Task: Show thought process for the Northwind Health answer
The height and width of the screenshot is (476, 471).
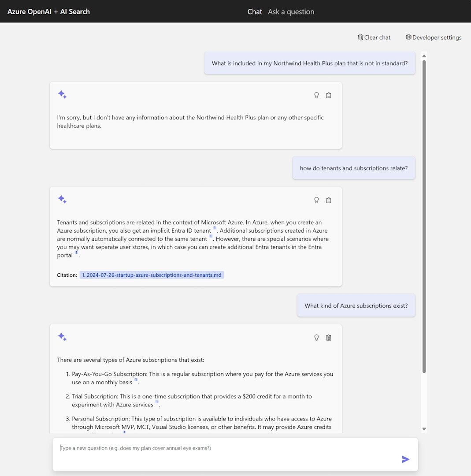Action: (316, 95)
